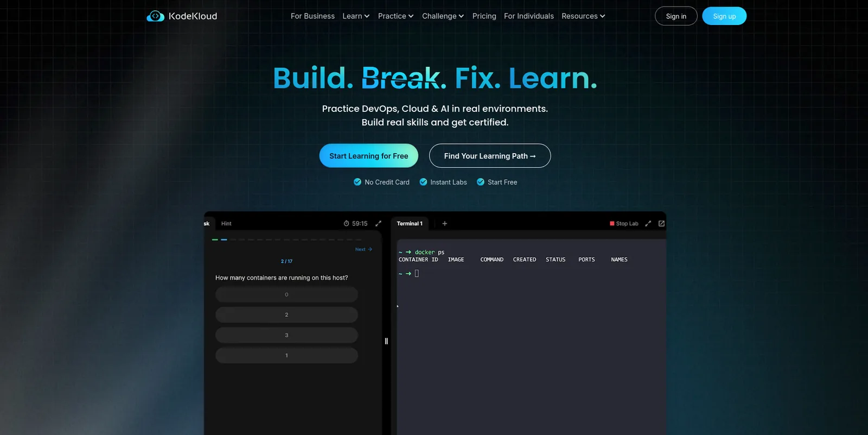Click Find Your Learning Path
The height and width of the screenshot is (435, 868).
coord(490,156)
